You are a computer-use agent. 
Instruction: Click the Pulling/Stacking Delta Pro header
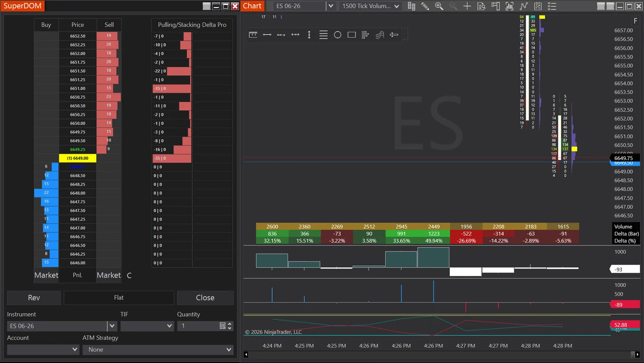coord(192,25)
